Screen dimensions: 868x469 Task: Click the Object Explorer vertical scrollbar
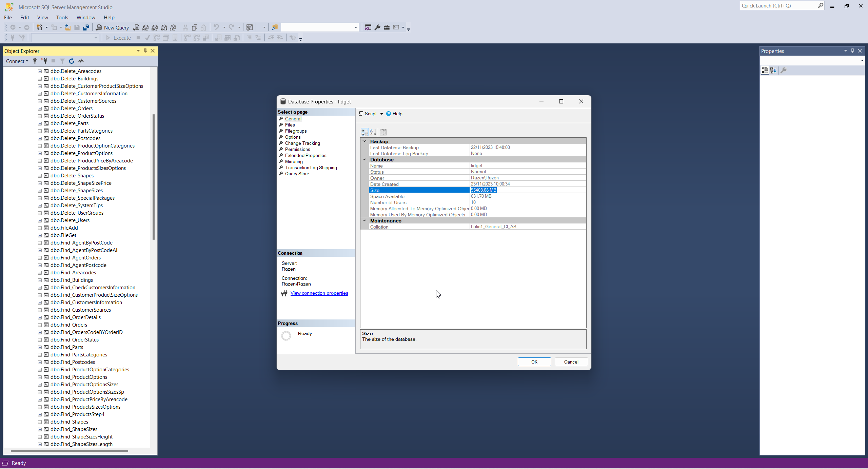tap(154, 176)
